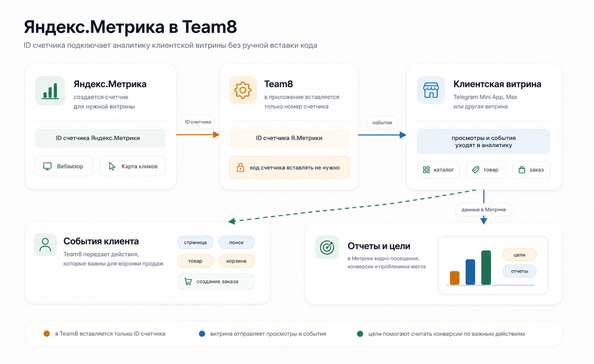Click the shopping bag icon next to заказ
The height and width of the screenshot is (364, 594).
pos(522,170)
